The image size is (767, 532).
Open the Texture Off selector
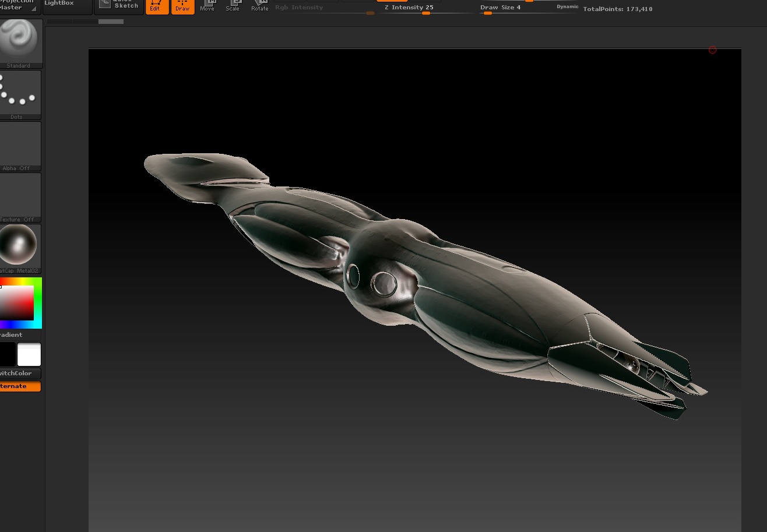click(x=20, y=195)
